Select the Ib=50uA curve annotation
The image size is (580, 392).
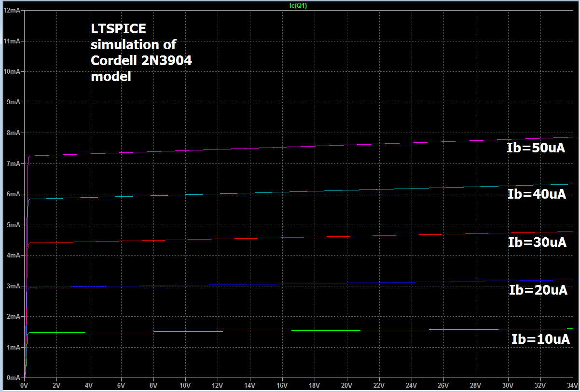536,148
